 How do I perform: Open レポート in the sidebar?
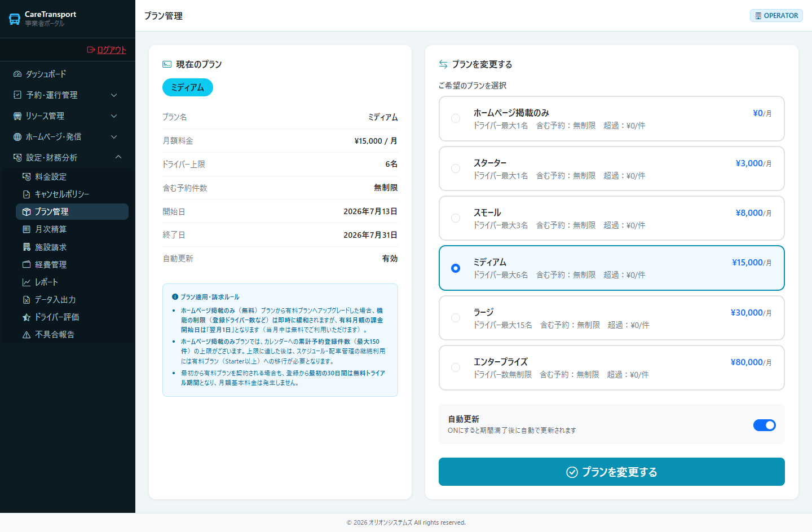point(72,282)
